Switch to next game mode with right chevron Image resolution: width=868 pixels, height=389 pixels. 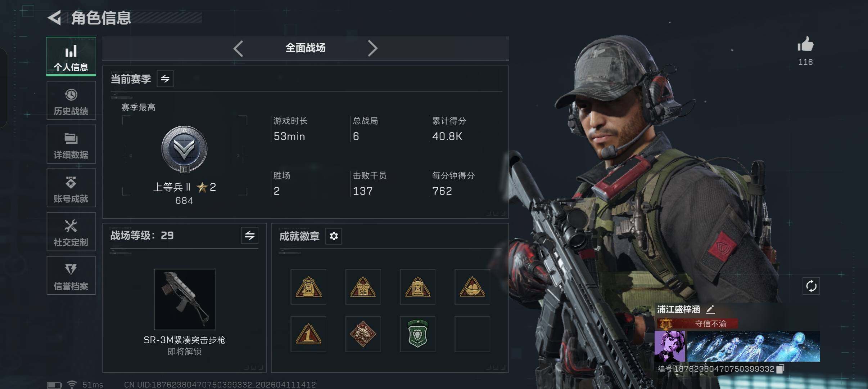[x=372, y=48]
